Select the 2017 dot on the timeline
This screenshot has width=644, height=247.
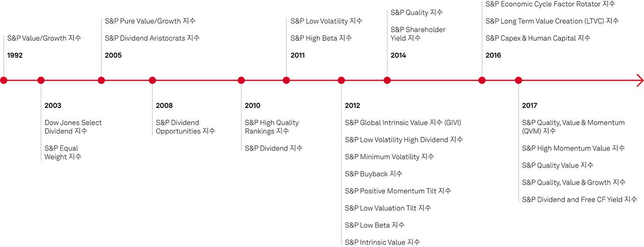tap(518, 80)
